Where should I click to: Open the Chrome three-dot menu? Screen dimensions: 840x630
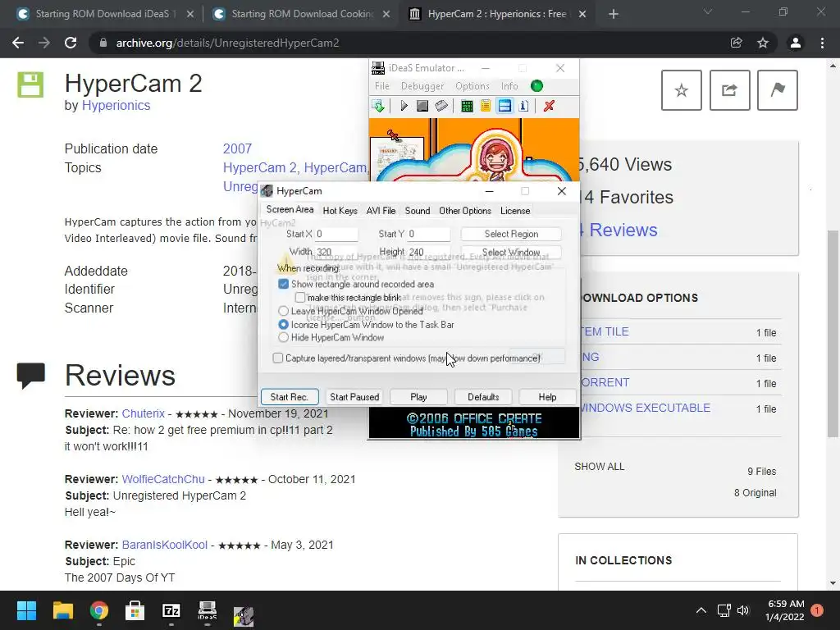point(822,43)
